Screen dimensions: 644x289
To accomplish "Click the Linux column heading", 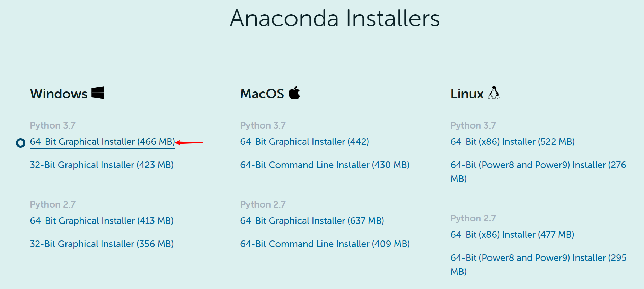I will pos(467,94).
